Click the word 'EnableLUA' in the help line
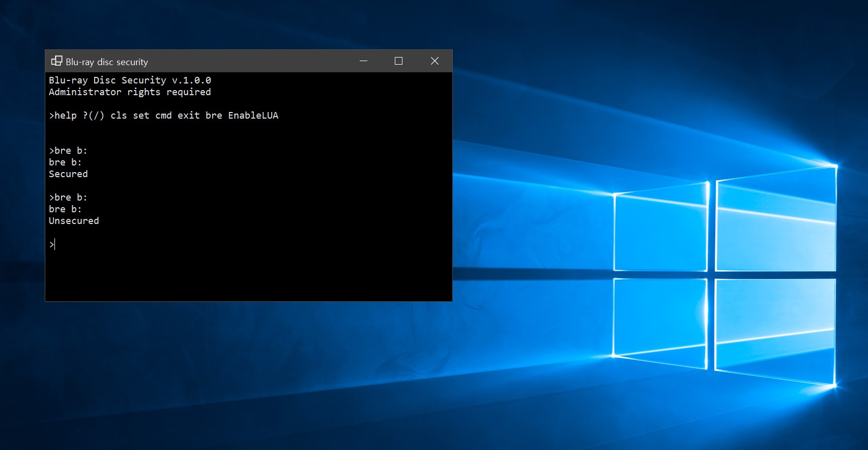The height and width of the screenshot is (450, 868). [x=253, y=116]
